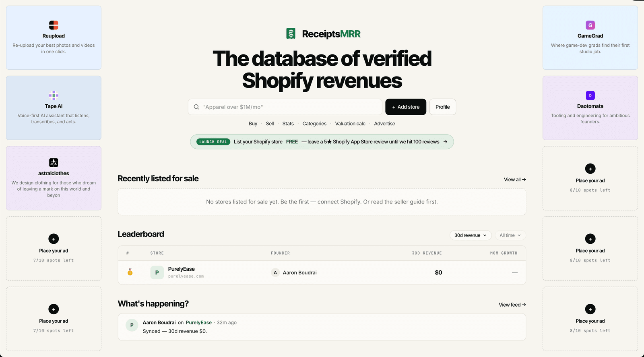The height and width of the screenshot is (357, 644).
Task: Click the PurelyEase store avatar in the leaderboard
Action: pos(157,272)
